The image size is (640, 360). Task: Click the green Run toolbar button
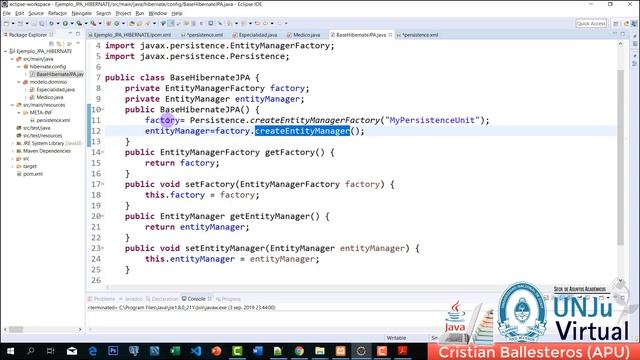pyautogui.click(x=65, y=23)
